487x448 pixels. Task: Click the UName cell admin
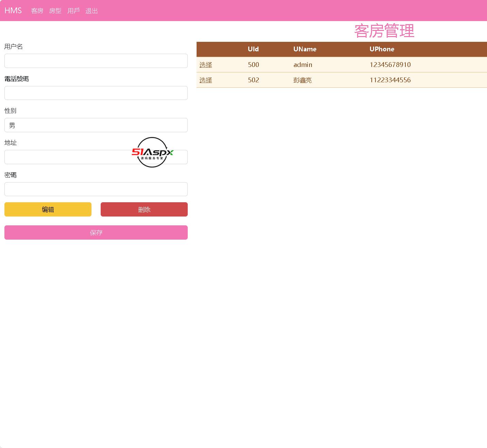click(303, 65)
